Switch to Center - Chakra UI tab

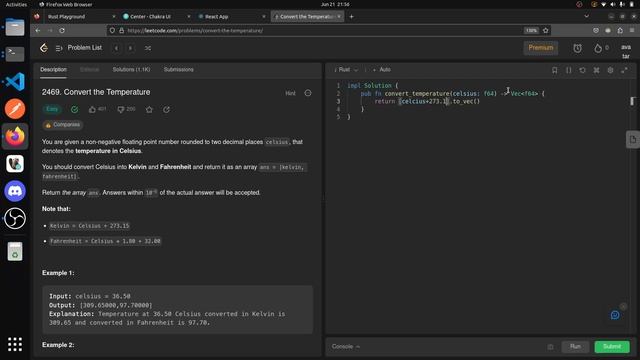tap(155, 17)
